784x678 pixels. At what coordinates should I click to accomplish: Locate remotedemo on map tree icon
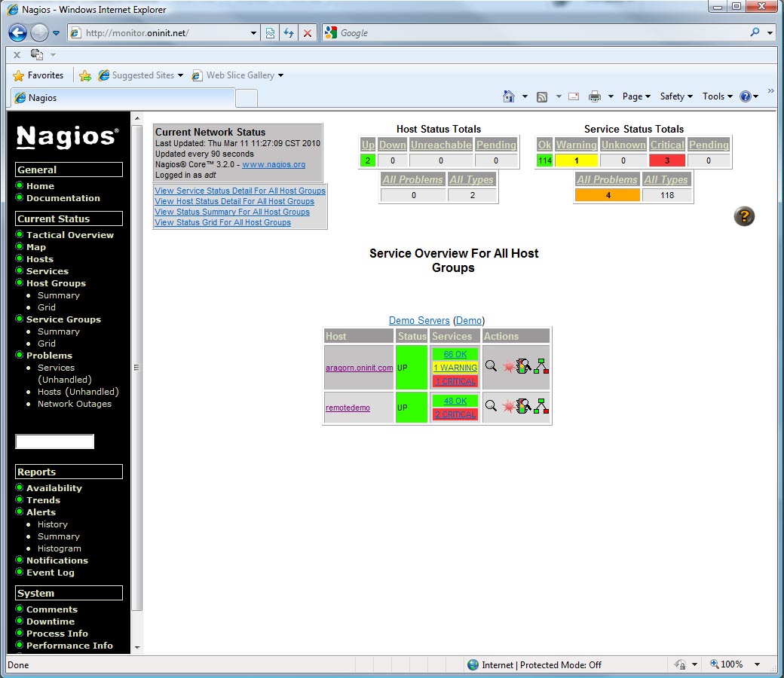point(541,406)
